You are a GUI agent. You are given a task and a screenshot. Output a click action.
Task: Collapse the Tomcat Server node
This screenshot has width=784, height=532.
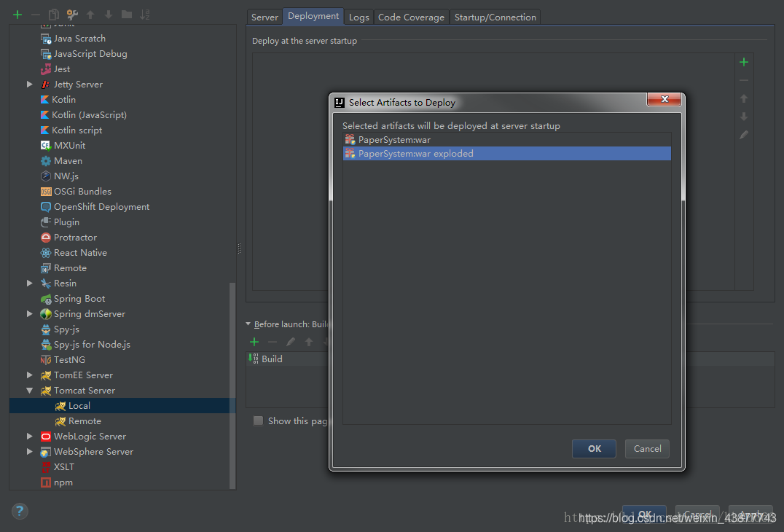(29, 391)
